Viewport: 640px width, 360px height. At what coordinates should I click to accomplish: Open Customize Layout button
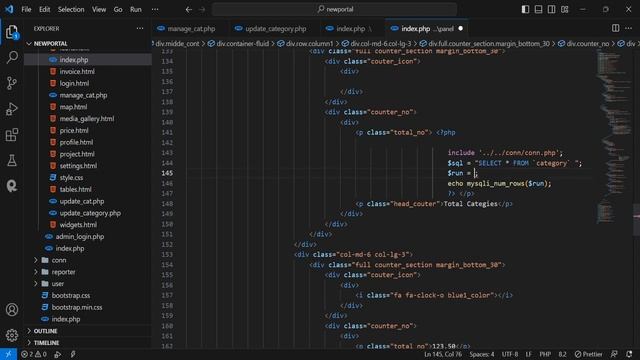pos(564,9)
